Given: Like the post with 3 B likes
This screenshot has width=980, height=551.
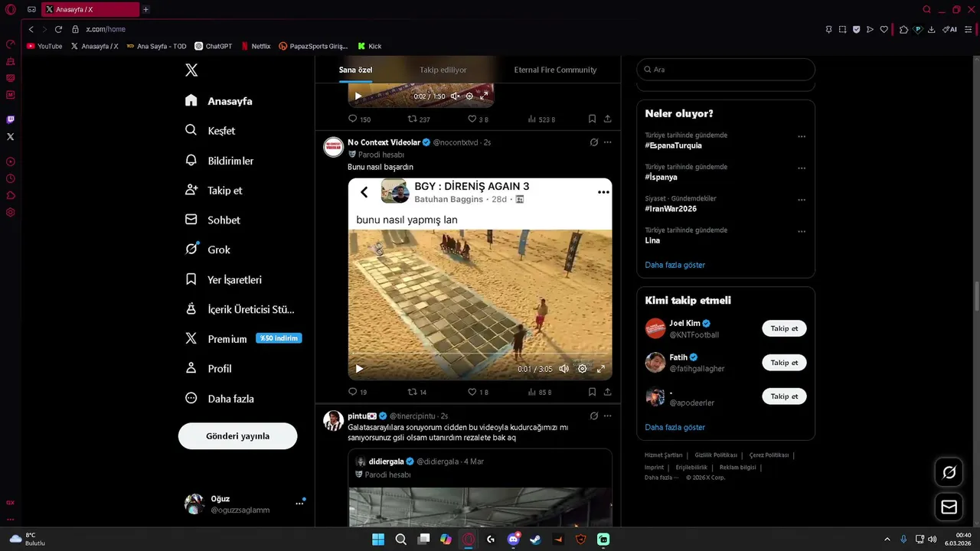Looking at the screenshot, I should click(x=479, y=119).
